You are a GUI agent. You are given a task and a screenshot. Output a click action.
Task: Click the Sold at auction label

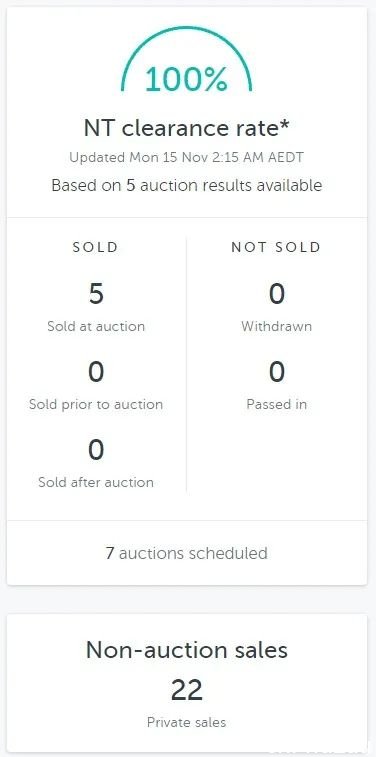click(96, 326)
